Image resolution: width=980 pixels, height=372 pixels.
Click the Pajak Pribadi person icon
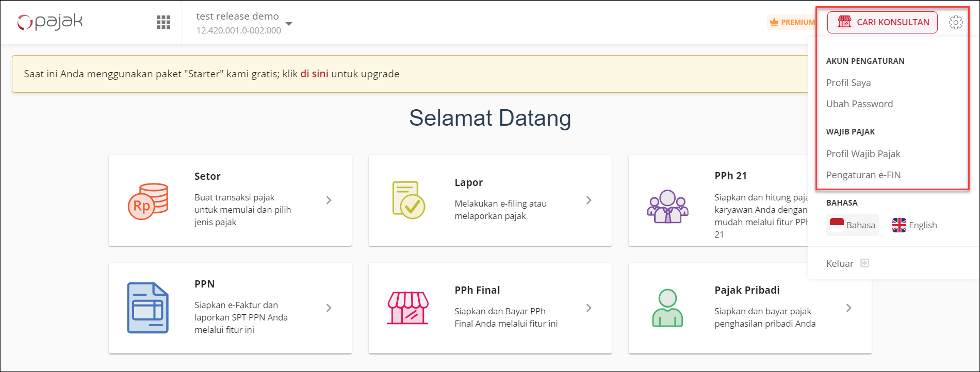[667, 308]
